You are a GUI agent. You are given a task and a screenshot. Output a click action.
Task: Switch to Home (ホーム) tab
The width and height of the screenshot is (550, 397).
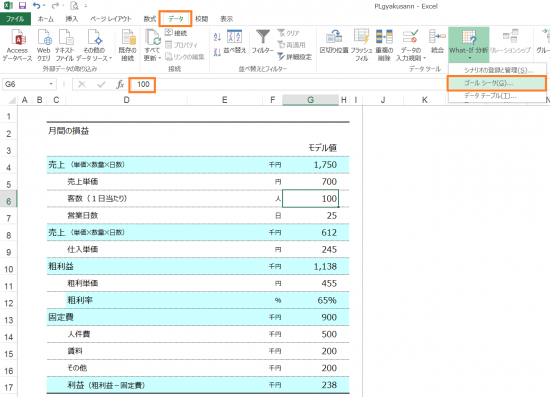46,19
